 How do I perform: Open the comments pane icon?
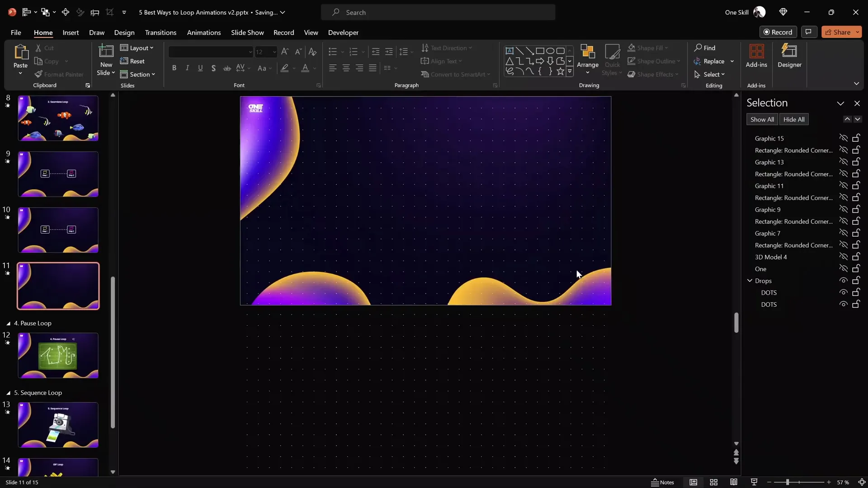(808, 32)
